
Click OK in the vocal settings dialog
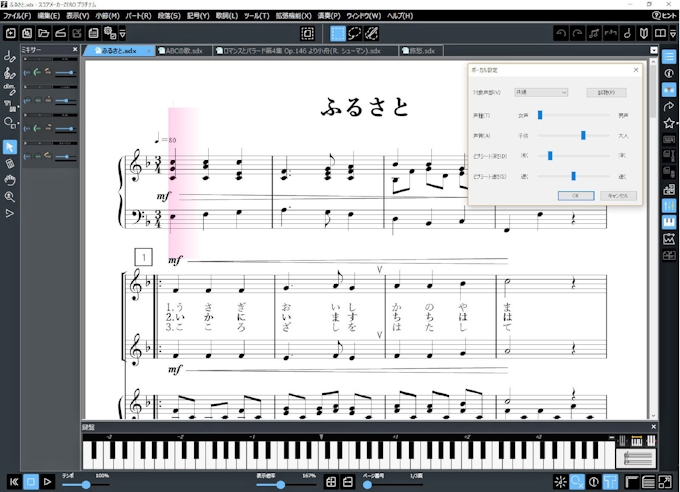[575, 196]
